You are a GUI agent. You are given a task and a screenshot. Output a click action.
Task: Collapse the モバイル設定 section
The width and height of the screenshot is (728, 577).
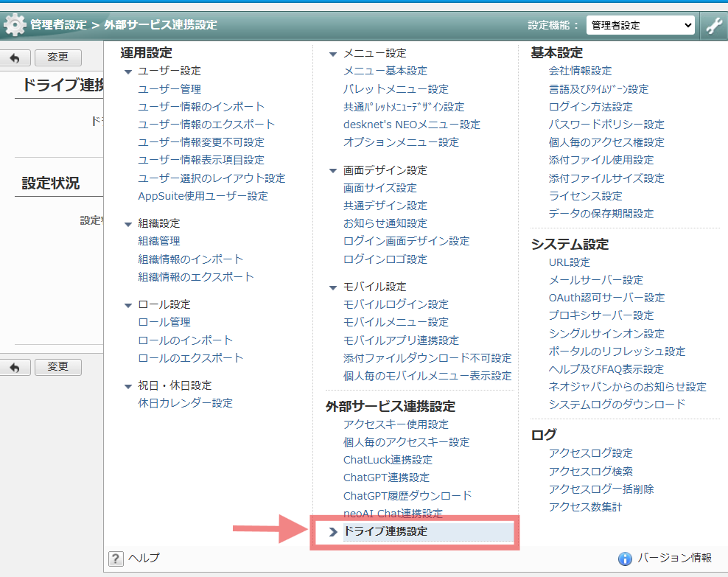click(333, 287)
